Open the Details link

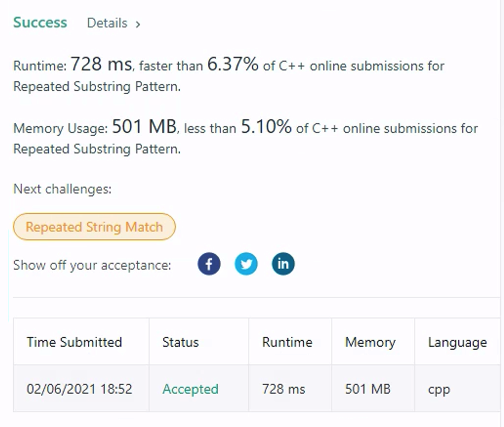tap(107, 23)
